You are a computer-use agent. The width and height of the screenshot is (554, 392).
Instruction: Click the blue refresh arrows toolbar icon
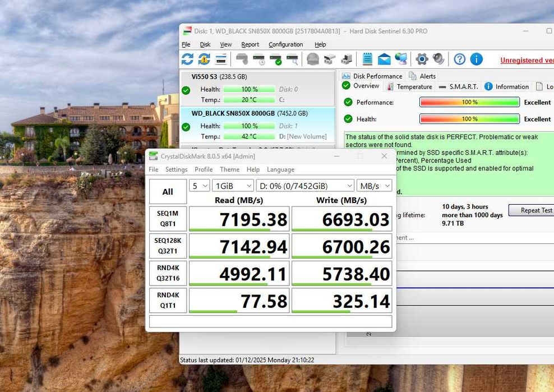click(187, 59)
